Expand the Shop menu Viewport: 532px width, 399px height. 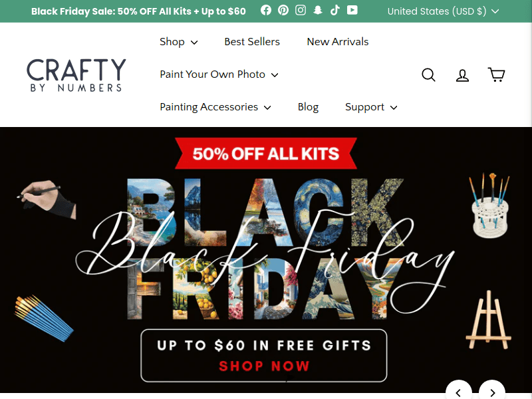(178, 42)
